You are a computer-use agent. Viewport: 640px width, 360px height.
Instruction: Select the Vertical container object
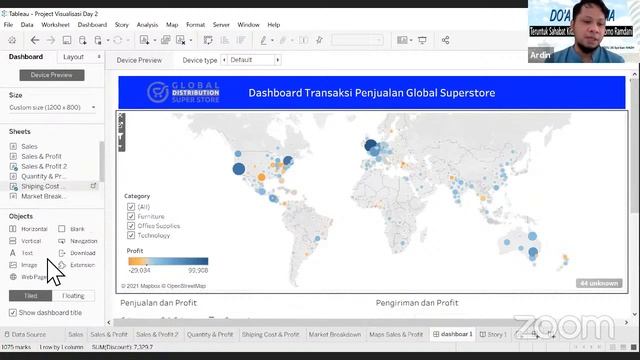(25, 241)
